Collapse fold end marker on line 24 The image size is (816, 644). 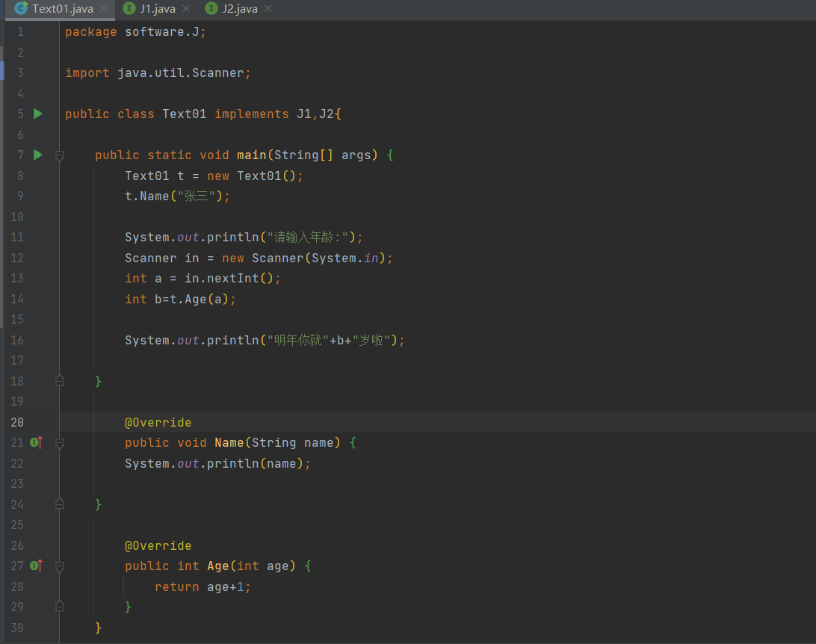click(59, 504)
